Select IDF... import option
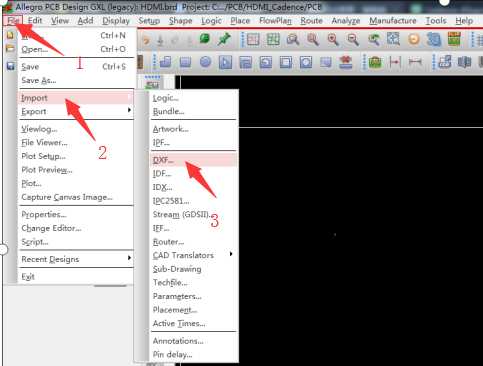The width and height of the screenshot is (483, 366). 193,174
